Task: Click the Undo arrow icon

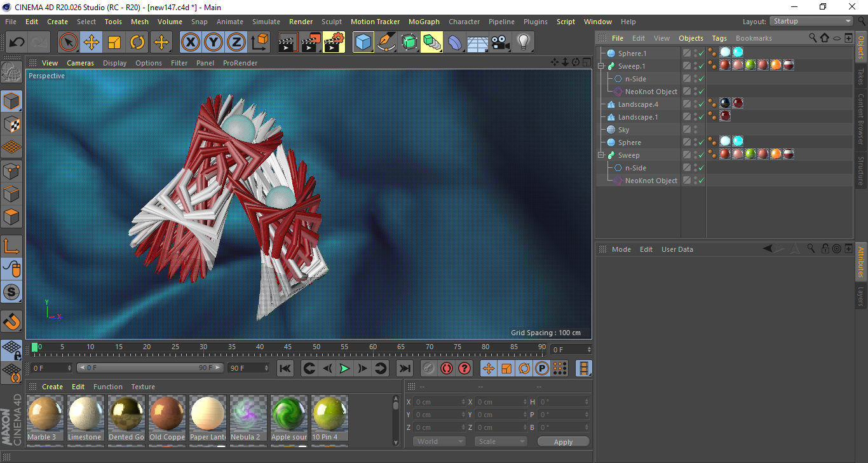Action: tap(17, 43)
